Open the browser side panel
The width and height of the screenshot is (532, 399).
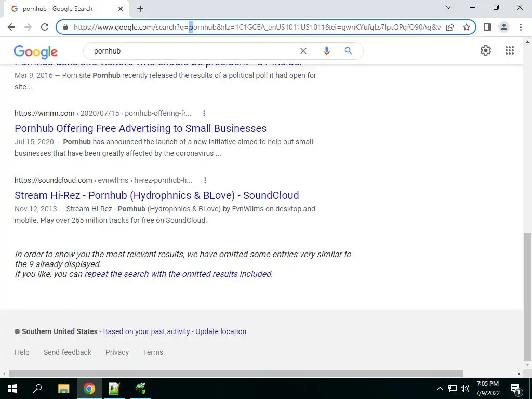click(x=487, y=27)
